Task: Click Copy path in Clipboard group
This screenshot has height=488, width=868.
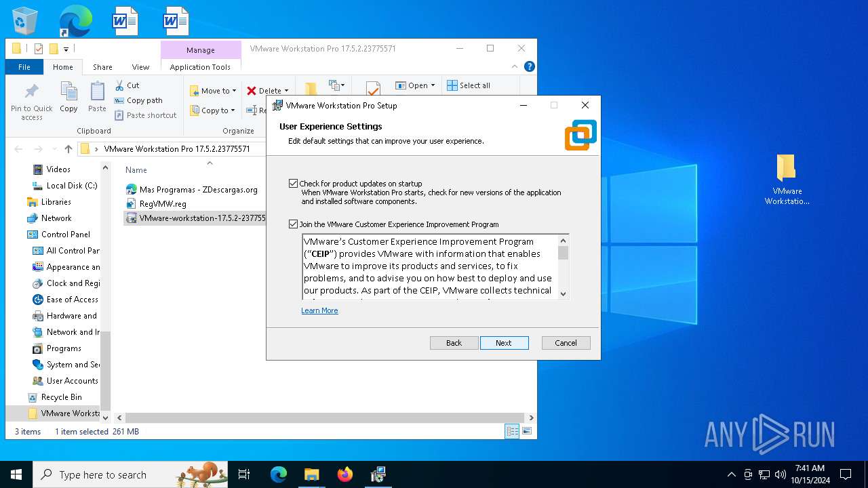Action: coord(138,100)
